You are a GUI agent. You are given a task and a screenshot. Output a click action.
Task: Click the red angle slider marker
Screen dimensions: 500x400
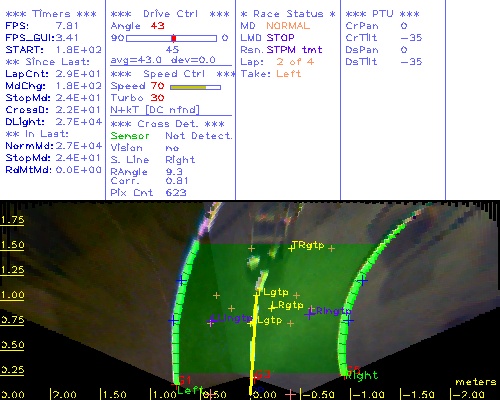174,38
